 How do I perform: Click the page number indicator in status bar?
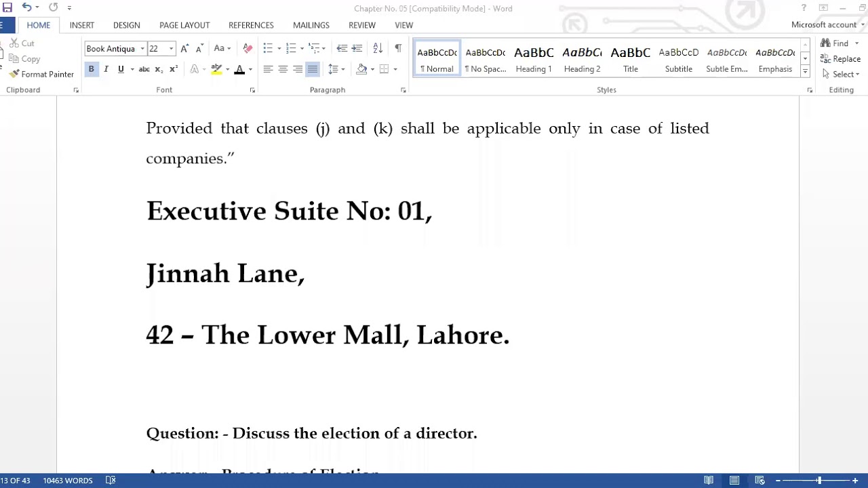pyautogui.click(x=15, y=481)
